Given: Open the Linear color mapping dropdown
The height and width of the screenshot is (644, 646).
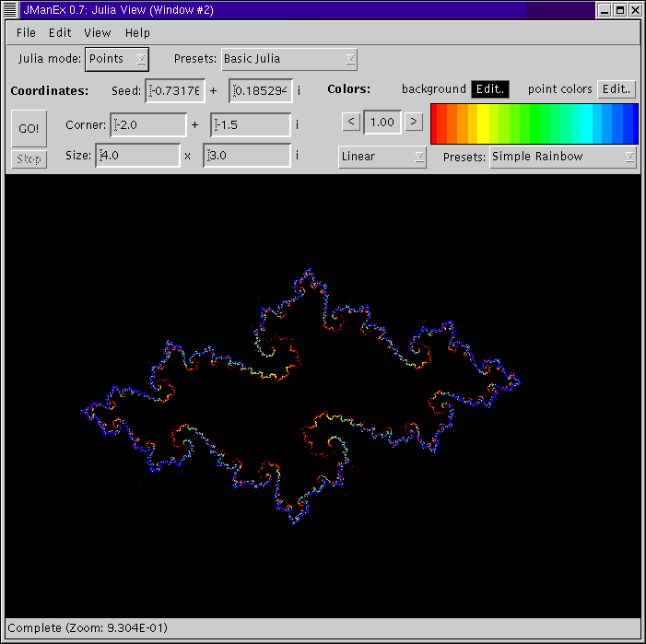Looking at the screenshot, I should [x=382, y=157].
